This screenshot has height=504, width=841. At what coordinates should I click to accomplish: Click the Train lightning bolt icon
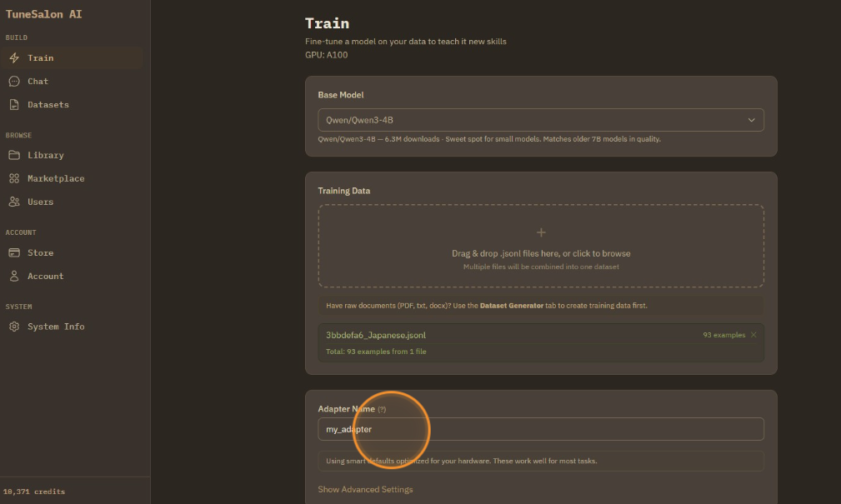point(14,58)
